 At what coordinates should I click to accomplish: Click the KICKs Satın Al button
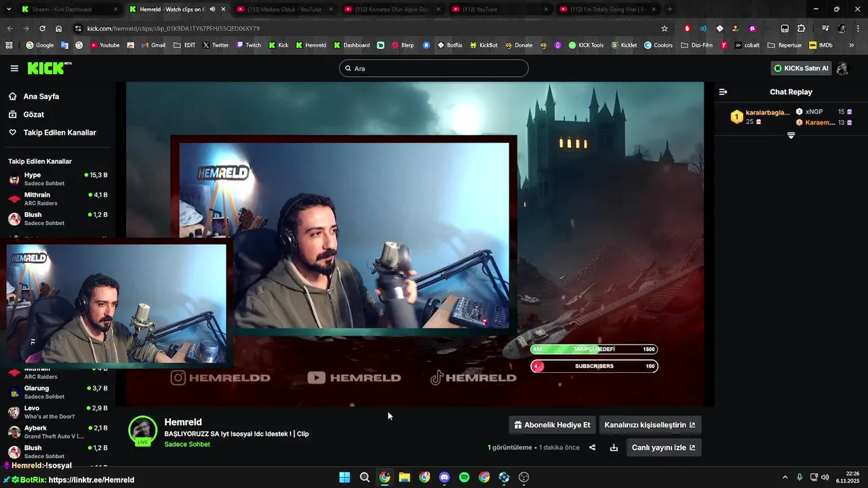pos(801,68)
